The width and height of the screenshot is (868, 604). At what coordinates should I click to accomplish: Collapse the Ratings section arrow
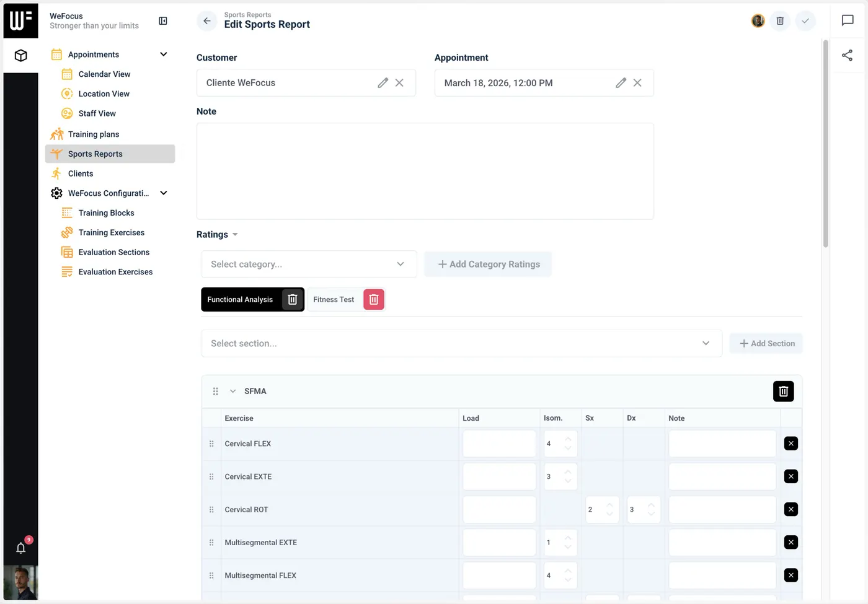coord(235,235)
